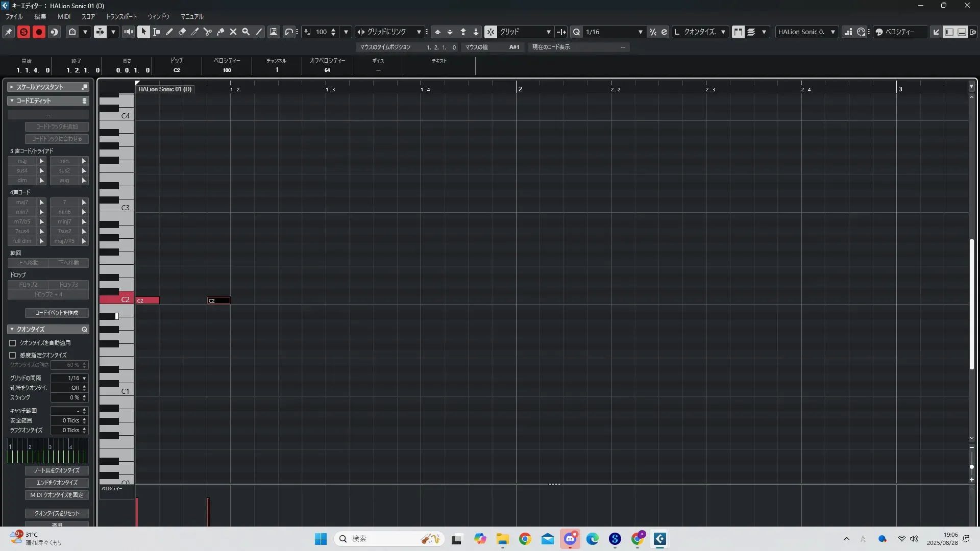Click the コードイベントを作成 button
The height and width of the screenshot is (551, 980).
tap(57, 313)
